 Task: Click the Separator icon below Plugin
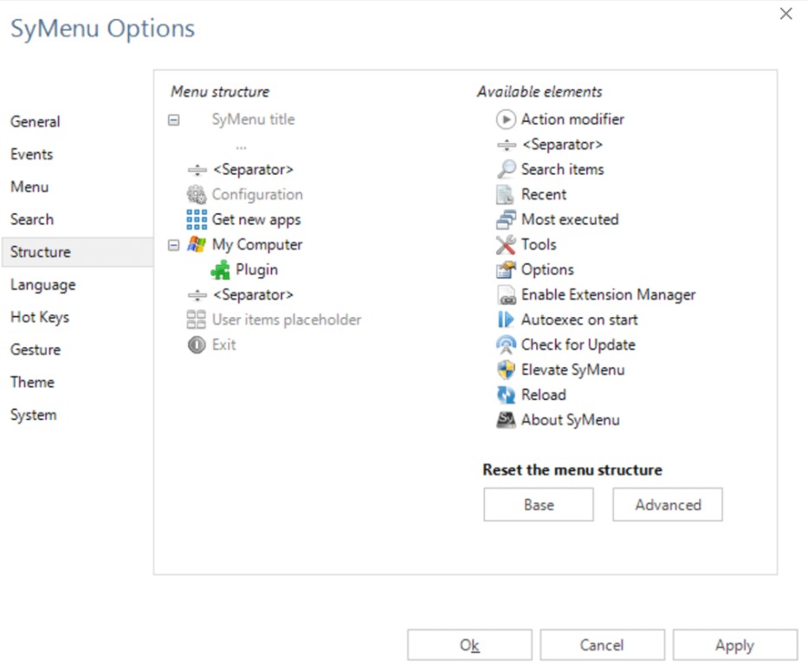point(197,294)
